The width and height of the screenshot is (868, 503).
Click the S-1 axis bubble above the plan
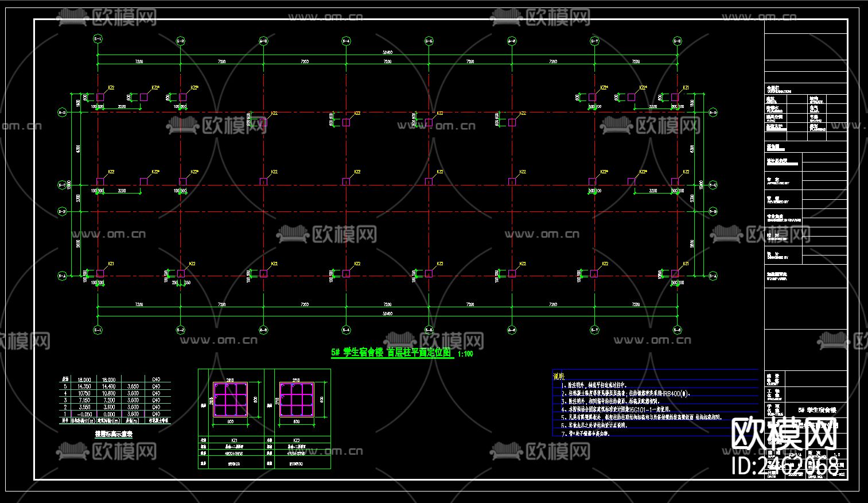pyautogui.click(x=98, y=40)
